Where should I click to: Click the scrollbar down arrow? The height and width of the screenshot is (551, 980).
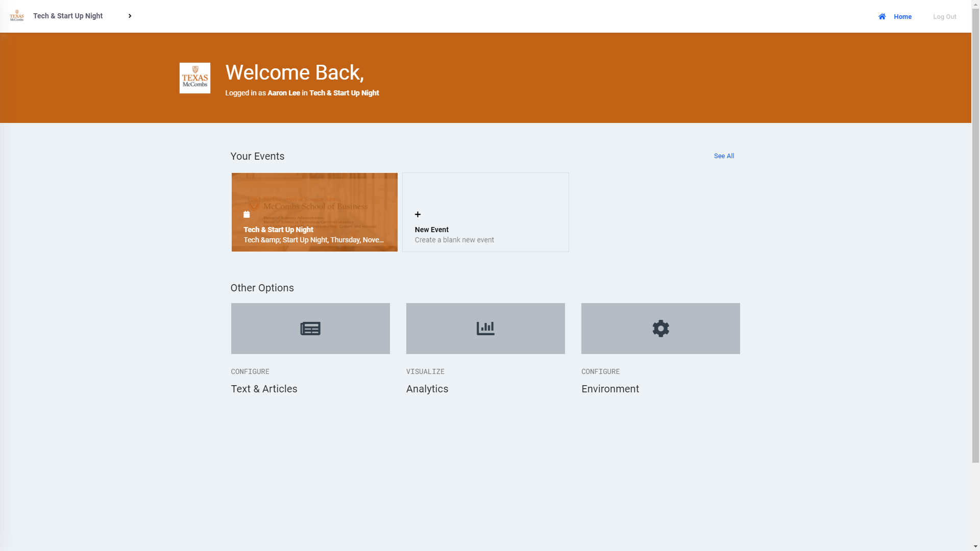pyautogui.click(x=975, y=546)
